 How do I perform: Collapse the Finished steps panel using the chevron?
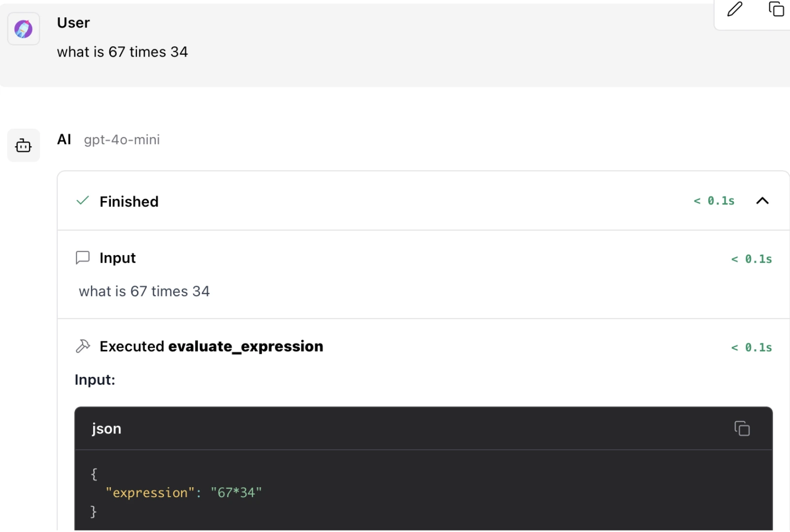[x=762, y=200]
